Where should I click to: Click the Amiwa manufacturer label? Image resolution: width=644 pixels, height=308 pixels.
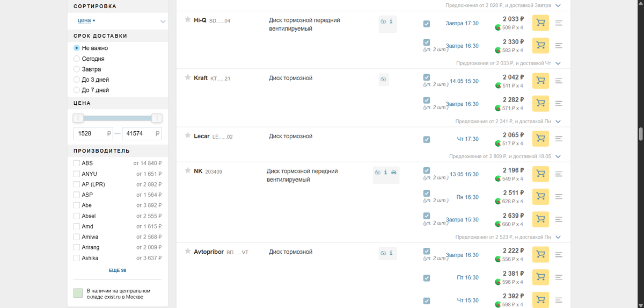coord(90,237)
